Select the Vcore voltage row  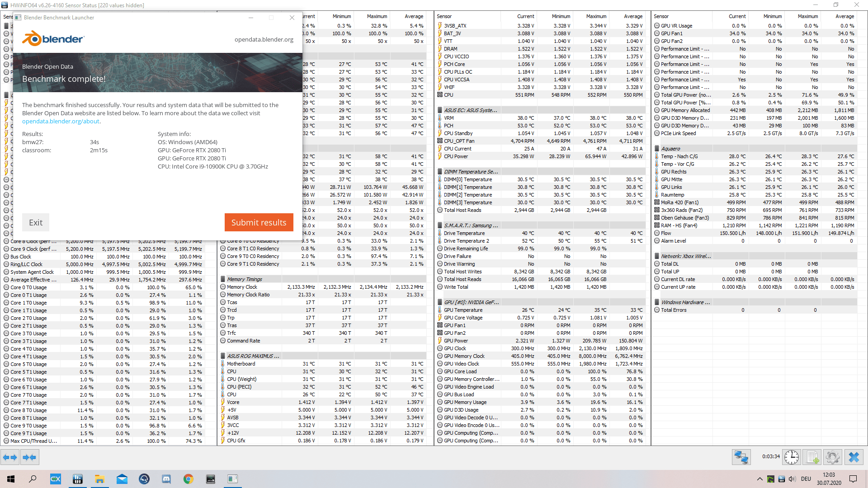pos(322,402)
